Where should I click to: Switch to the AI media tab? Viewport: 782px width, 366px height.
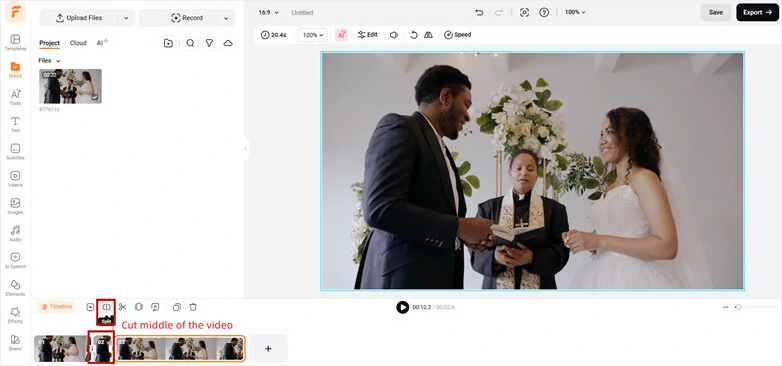102,43
